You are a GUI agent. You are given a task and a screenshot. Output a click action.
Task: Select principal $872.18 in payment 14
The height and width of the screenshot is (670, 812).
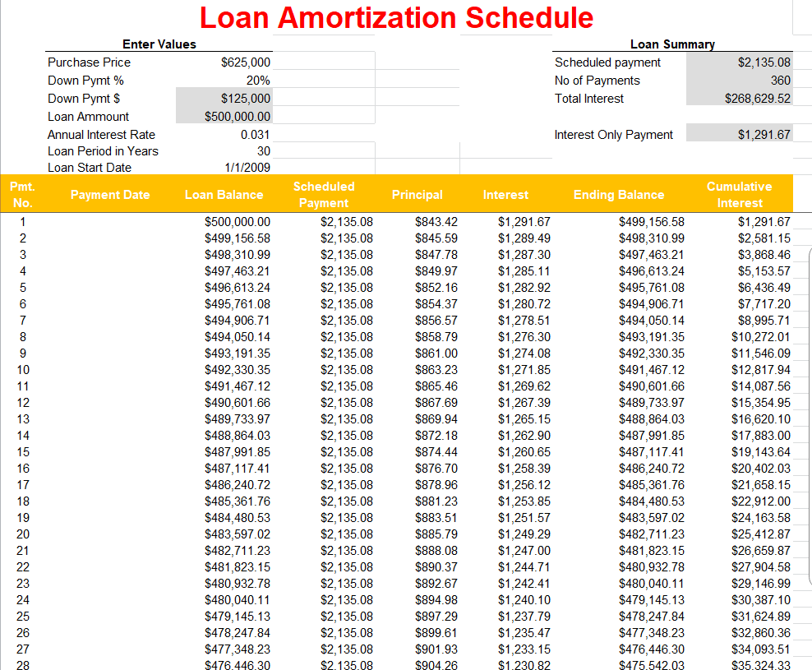tap(436, 436)
